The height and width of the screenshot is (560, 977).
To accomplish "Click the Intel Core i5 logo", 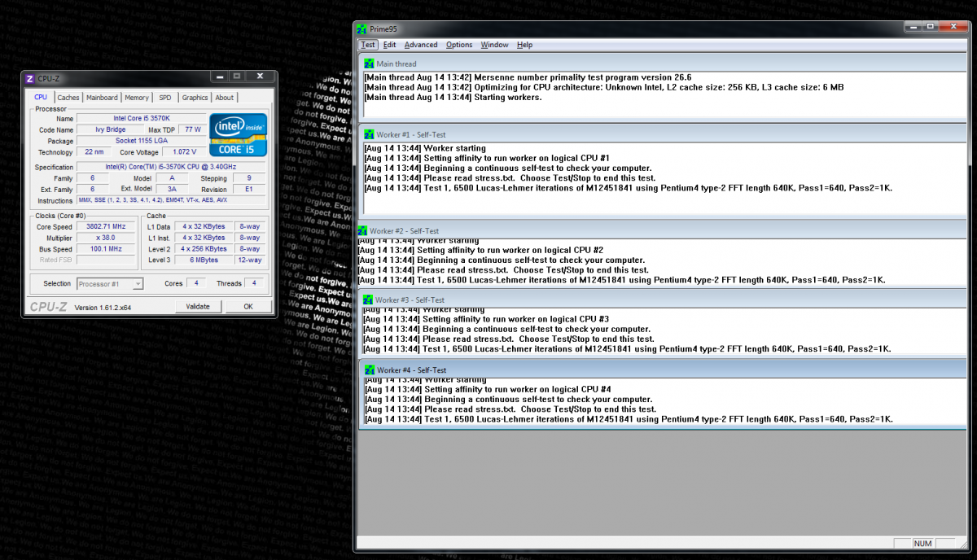I will pyautogui.click(x=239, y=135).
